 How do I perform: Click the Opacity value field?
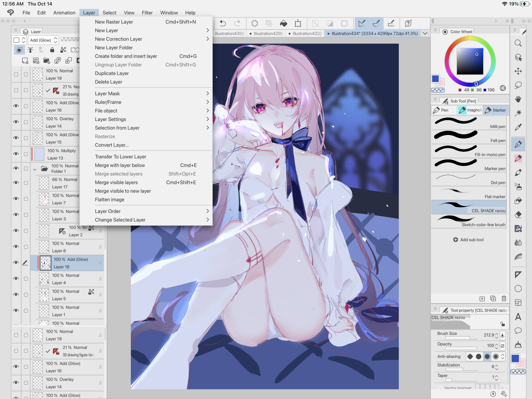click(x=490, y=346)
